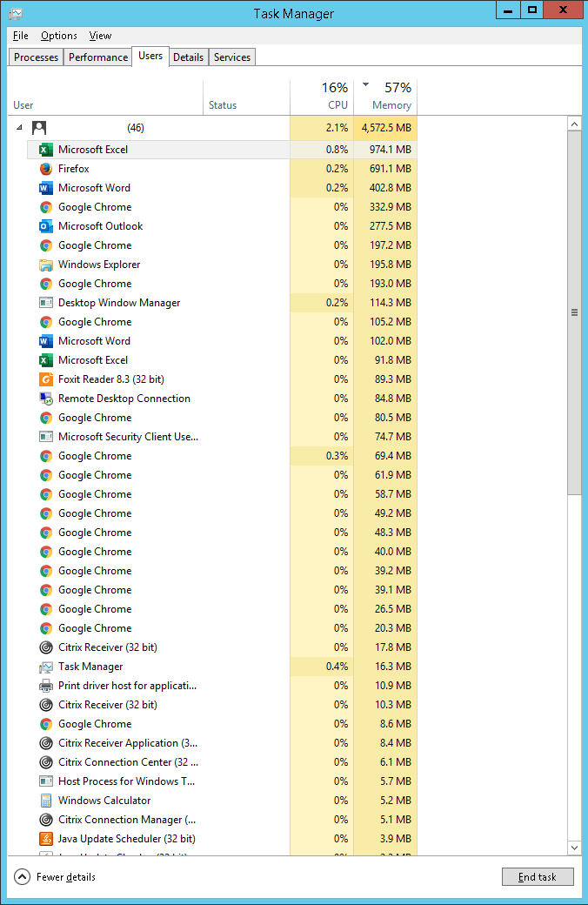Viewport: 588px width, 905px height.
Task: Click the Word icon using 102.0 MB
Action: pos(45,341)
